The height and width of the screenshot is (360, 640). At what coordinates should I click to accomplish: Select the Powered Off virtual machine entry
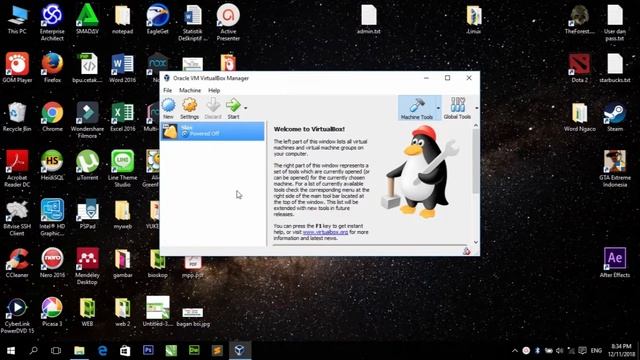pos(213,131)
